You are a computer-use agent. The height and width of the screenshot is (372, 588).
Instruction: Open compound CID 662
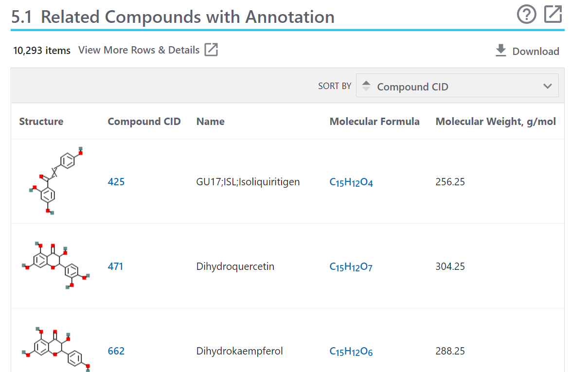pyautogui.click(x=116, y=351)
